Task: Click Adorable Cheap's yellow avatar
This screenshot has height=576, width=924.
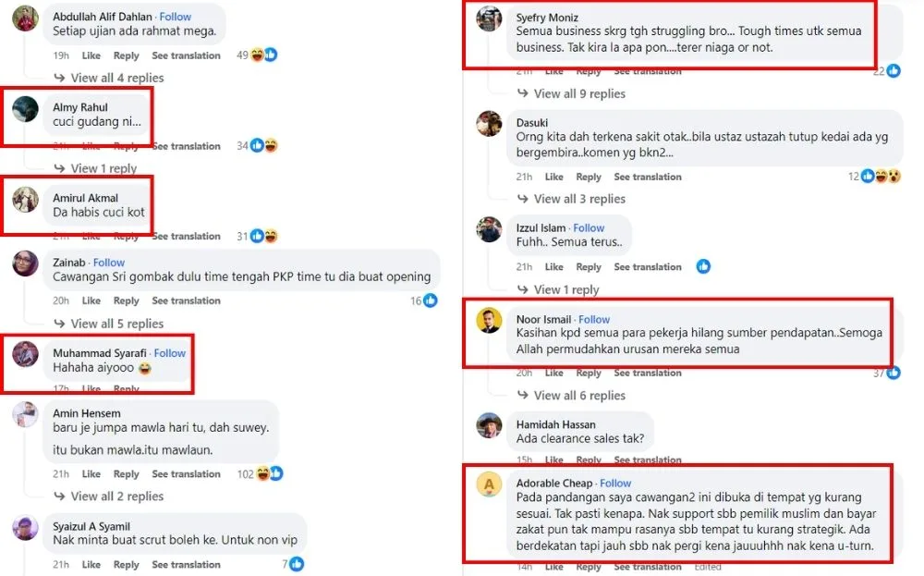Action: tap(489, 484)
